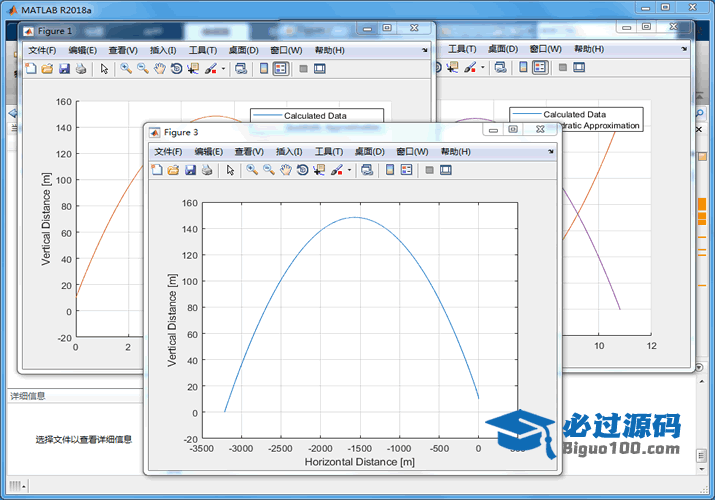715x500 pixels.
Task: Open file icon in Figure 1 toolbar
Action: tap(47, 69)
